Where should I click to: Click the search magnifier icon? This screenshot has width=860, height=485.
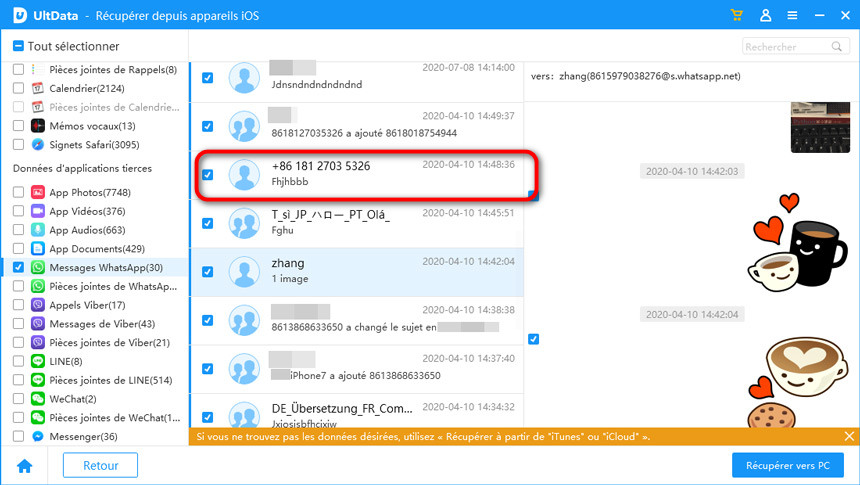(837, 47)
